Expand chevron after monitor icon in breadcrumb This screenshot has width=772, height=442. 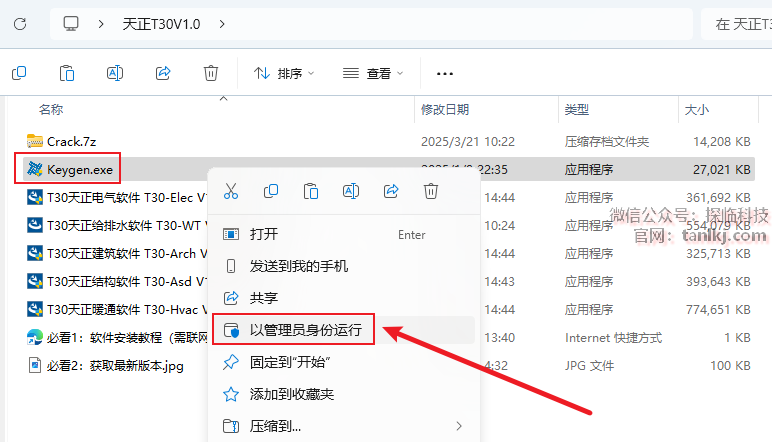click(101, 24)
